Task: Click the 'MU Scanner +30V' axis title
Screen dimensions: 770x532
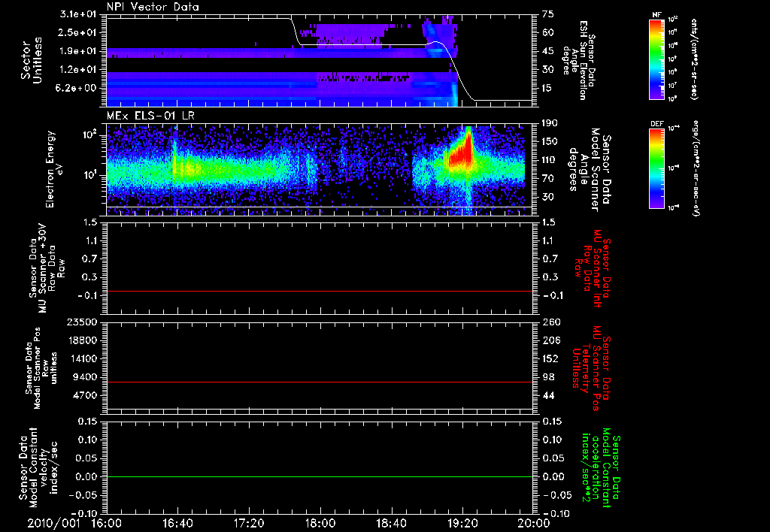Action: pos(47,268)
